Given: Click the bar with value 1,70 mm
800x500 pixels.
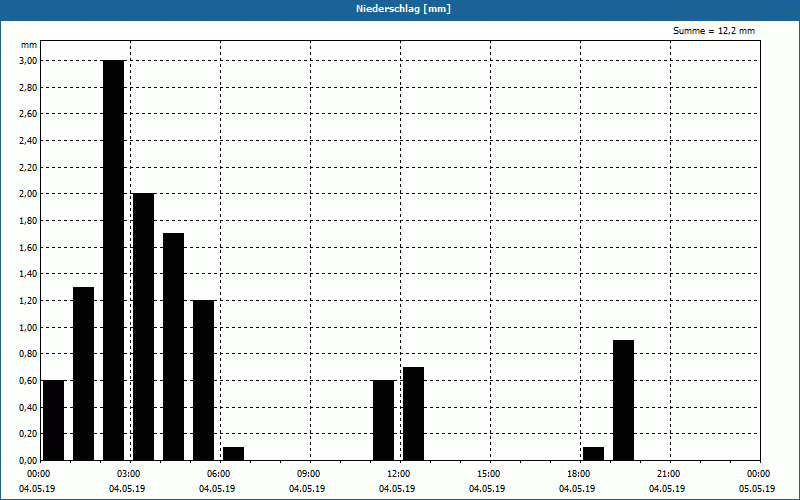Looking at the screenshot, I should click(x=173, y=347).
